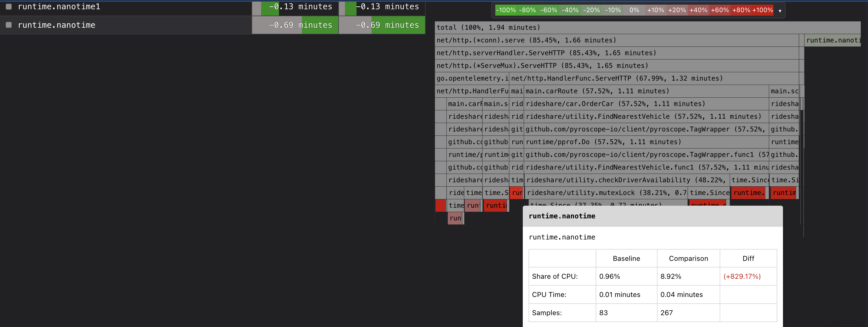Click the square marker beside runtime.nanotime
This screenshot has height=327, width=868.
point(9,25)
